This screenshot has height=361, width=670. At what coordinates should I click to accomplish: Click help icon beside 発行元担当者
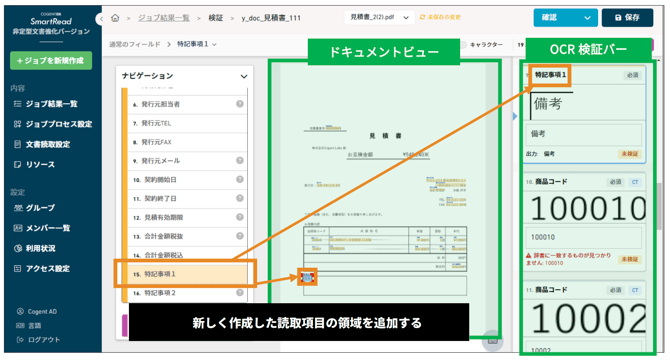tap(240, 104)
